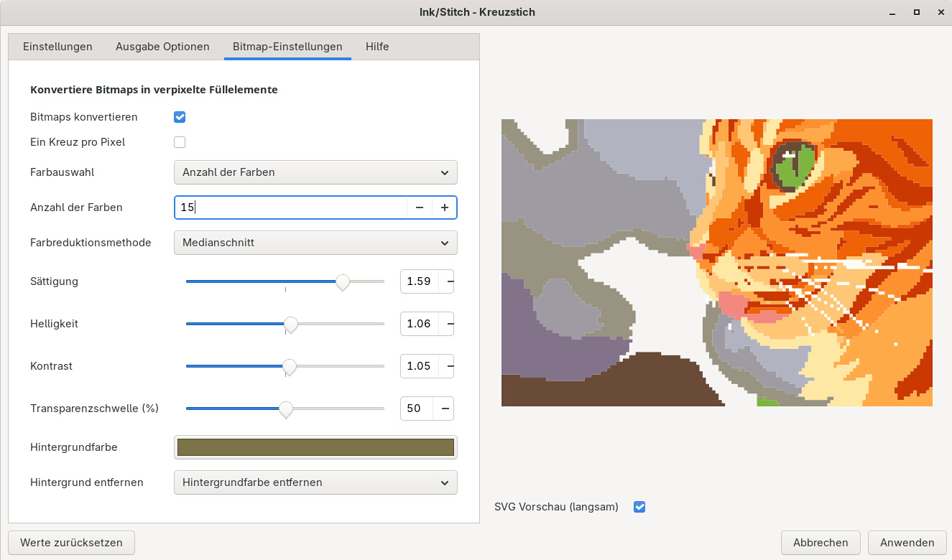Click the Sättigung value field 1.59

(x=419, y=281)
